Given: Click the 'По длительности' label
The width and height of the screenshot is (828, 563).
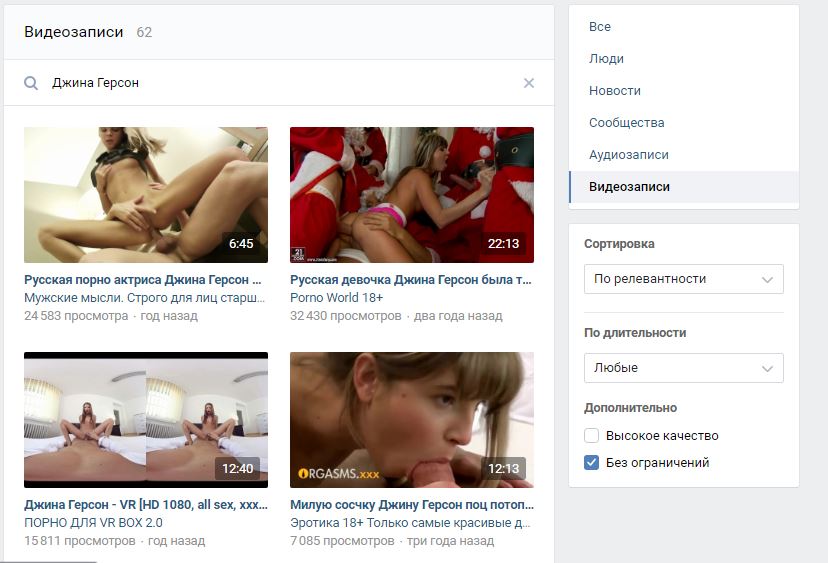Looking at the screenshot, I should pos(635,333).
